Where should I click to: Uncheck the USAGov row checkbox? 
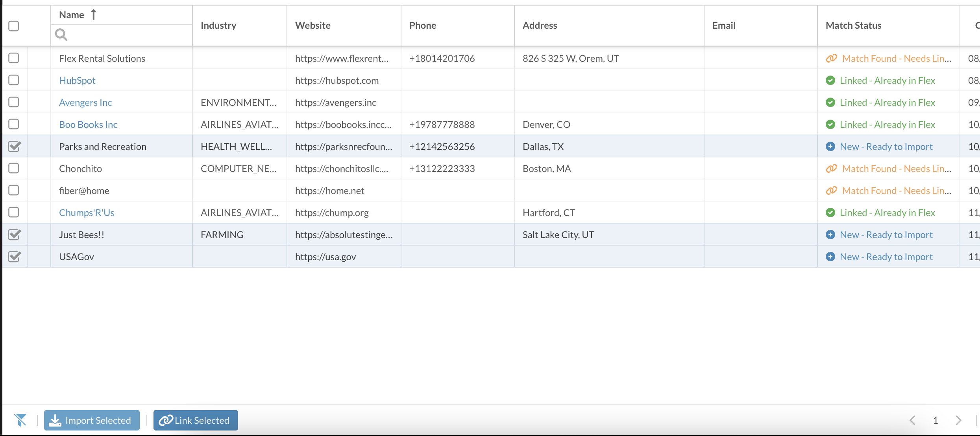point(14,257)
